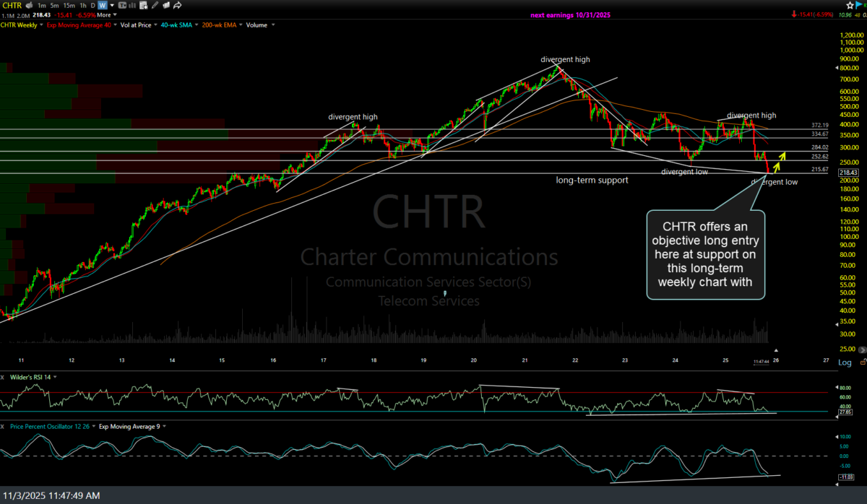The image size is (867, 504).
Task: Click year 24 on the time axis
Action: point(674,360)
